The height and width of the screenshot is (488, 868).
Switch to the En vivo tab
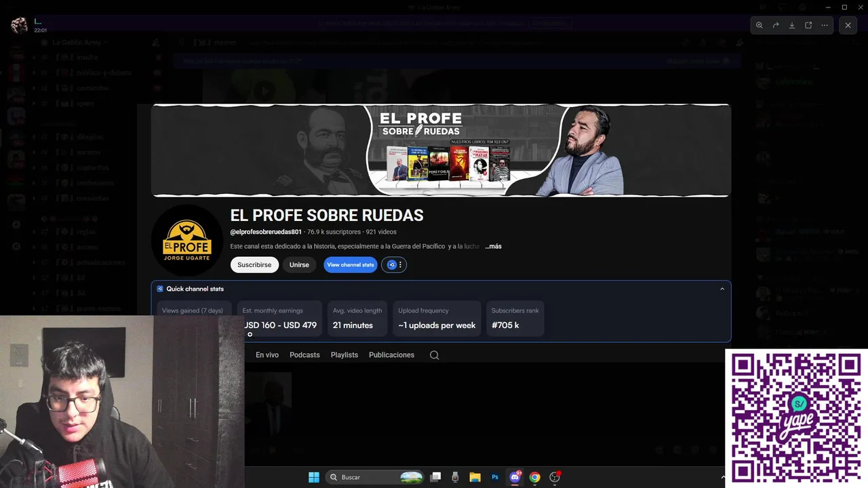(x=267, y=355)
